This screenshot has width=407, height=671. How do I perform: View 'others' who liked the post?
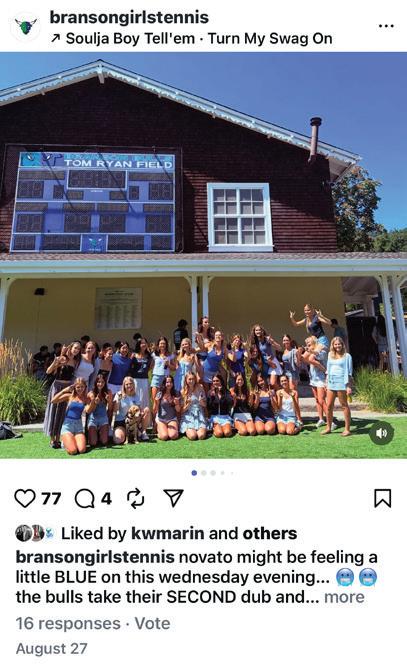[270, 534]
